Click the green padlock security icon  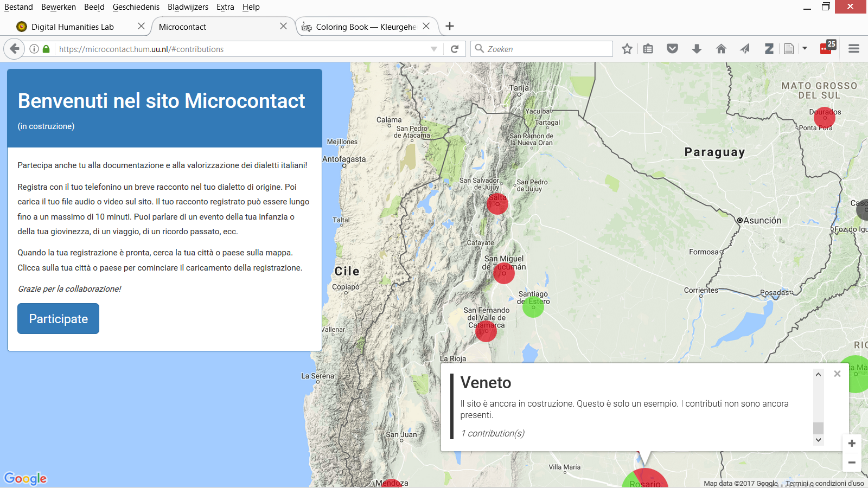(46, 49)
